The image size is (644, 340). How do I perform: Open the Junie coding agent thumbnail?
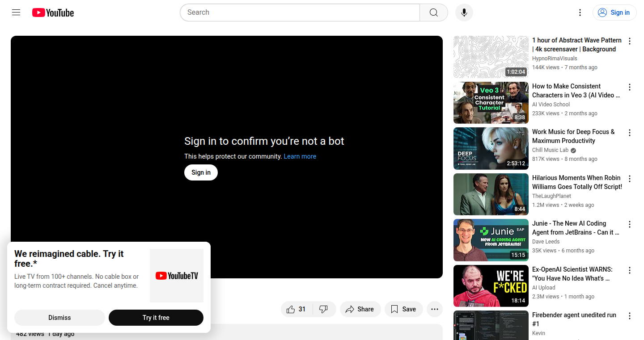pyautogui.click(x=491, y=240)
